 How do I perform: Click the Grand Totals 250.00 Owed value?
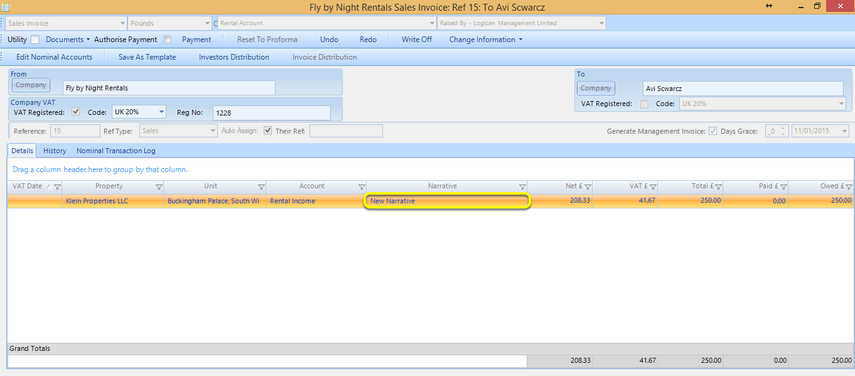pyautogui.click(x=840, y=361)
